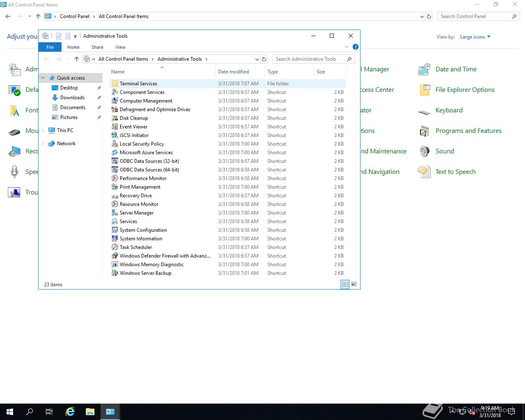This screenshot has height=420, width=525.
Task: Open the Windows Start menu
Action: click(10, 412)
